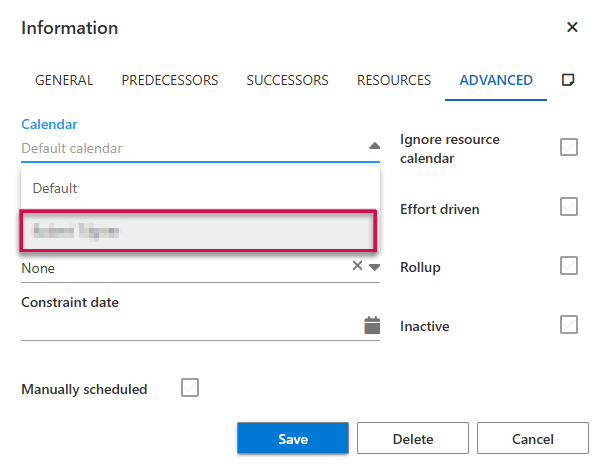Expand the constraint type dropdown arrow
Image resolution: width=611 pixels, height=476 pixels.
click(374, 267)
